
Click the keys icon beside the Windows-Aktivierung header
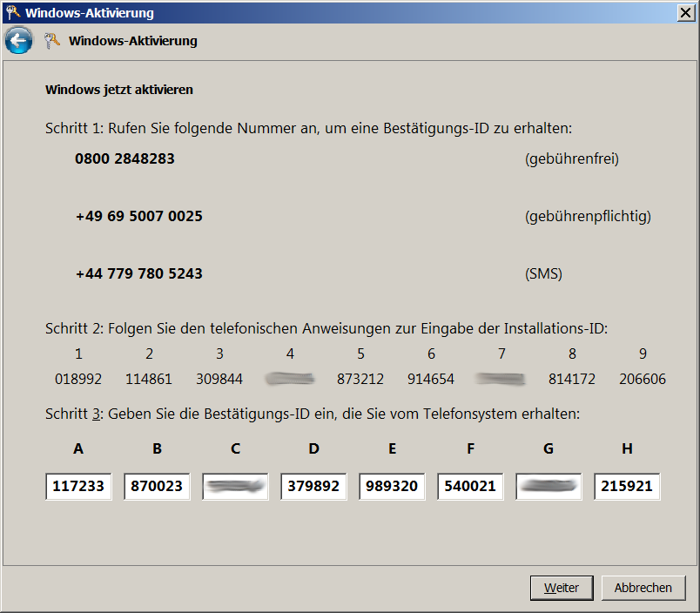click(52, 41)
